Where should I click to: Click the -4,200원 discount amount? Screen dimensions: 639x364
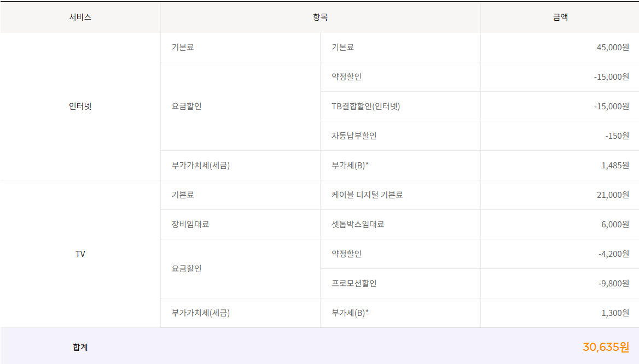point(613,254)
